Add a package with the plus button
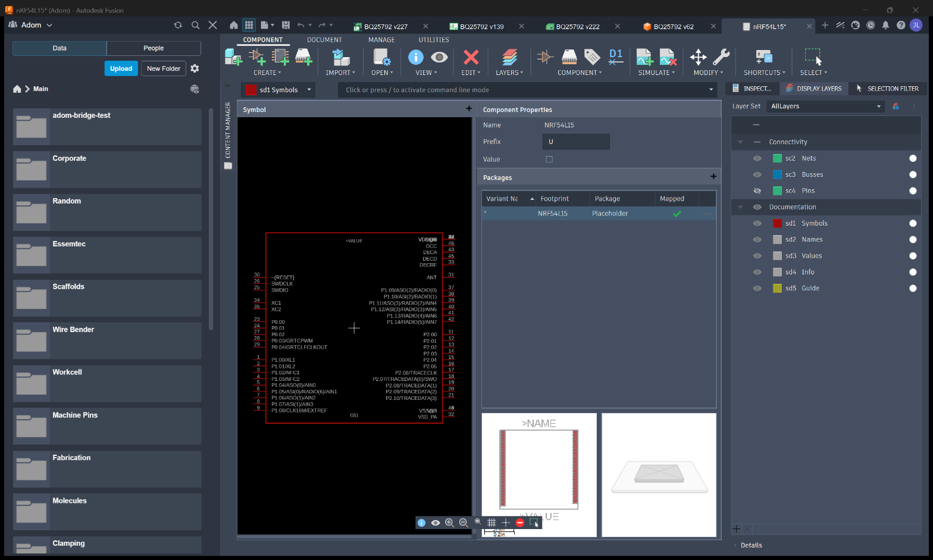Screen dimensions: 933x560 (x=713, y=177)
